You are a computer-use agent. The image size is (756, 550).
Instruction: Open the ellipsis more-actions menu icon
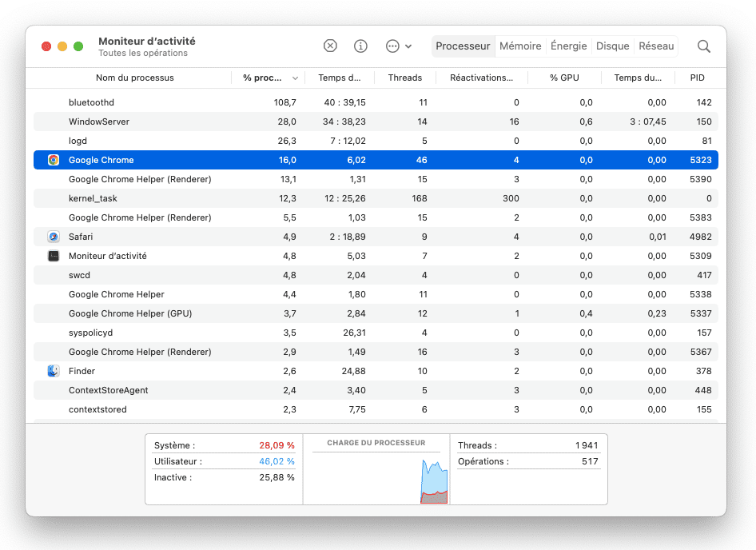392,46
